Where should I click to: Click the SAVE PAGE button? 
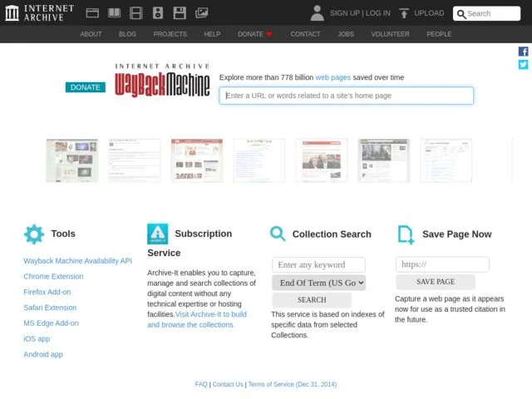[436, 282]
